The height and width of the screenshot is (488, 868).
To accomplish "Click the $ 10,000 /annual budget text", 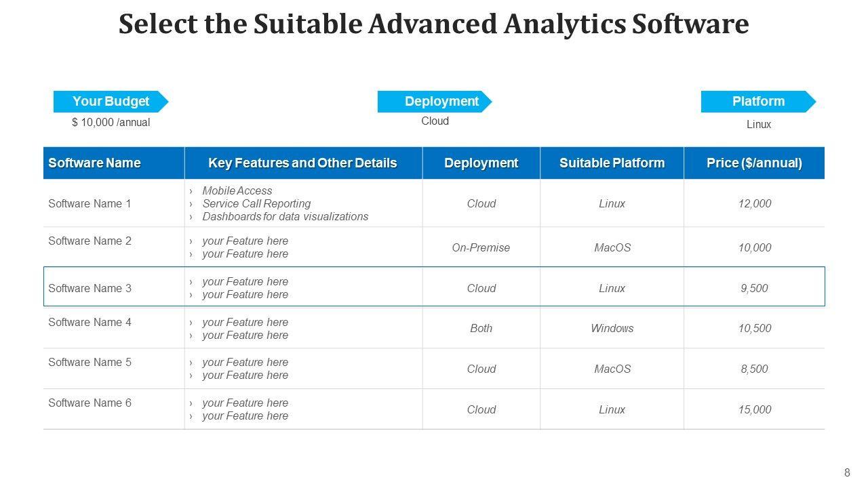I will [111, 123].
